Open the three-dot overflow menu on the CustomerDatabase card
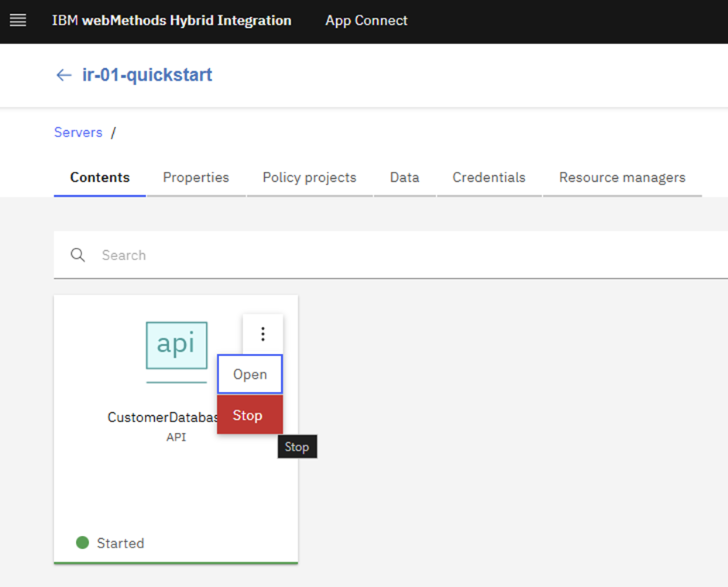Image resolution: width=728 pixels, height=587 pixels. (263, 334)
